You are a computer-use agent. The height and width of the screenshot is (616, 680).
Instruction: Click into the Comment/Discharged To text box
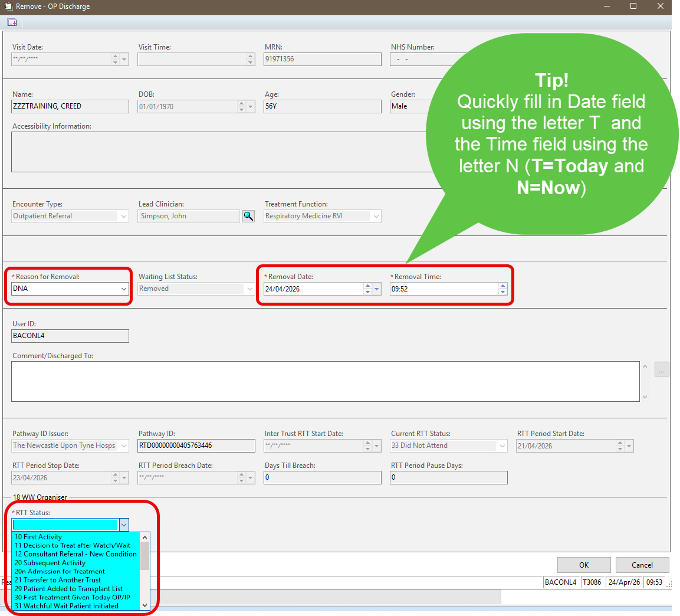coord(324,381)
